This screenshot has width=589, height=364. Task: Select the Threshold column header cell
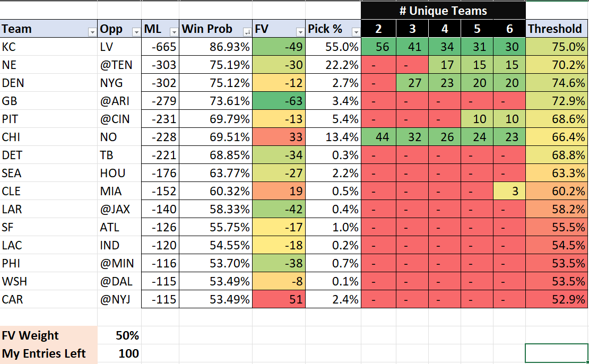coord(557,29)
